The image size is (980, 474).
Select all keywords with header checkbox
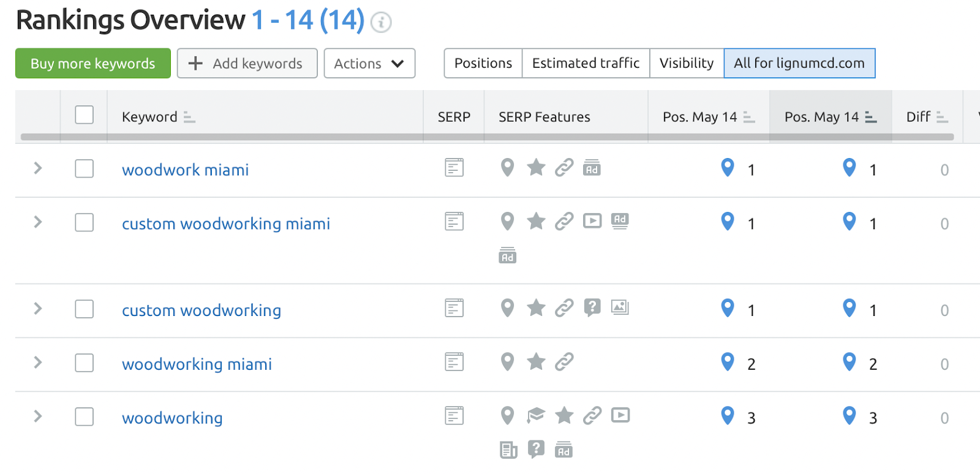(85, 115)
